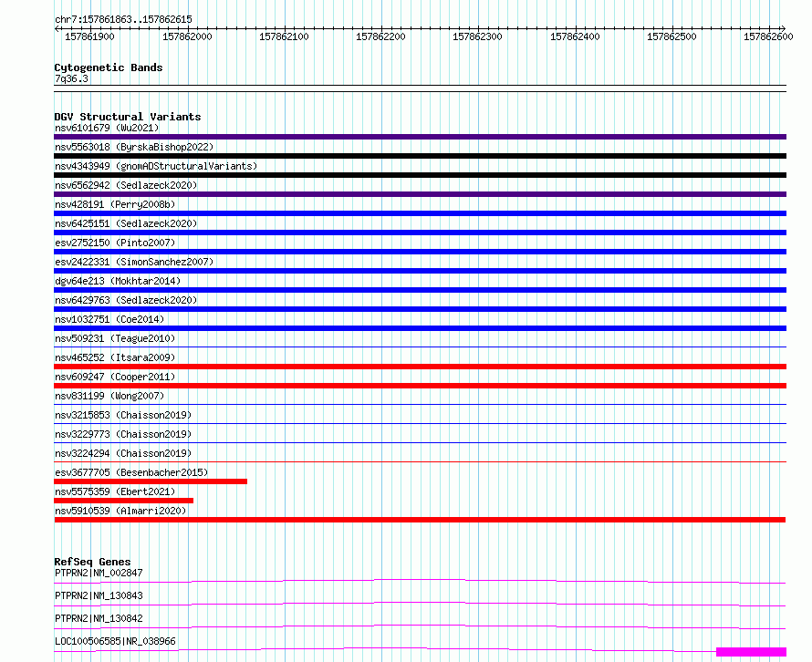Open nsv6429763 (Sedlazeck2020) label
Viewport: 812px width, 662px height.
(126, 300)
